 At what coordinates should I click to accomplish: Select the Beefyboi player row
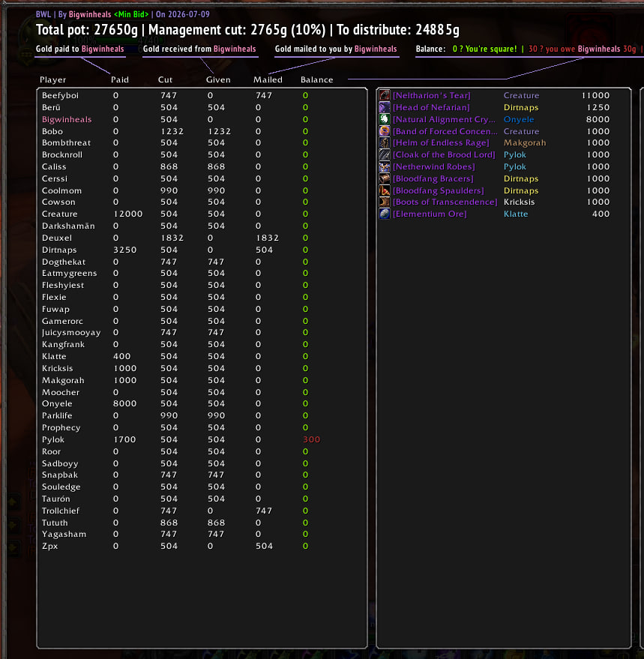[x=202, y=95]
